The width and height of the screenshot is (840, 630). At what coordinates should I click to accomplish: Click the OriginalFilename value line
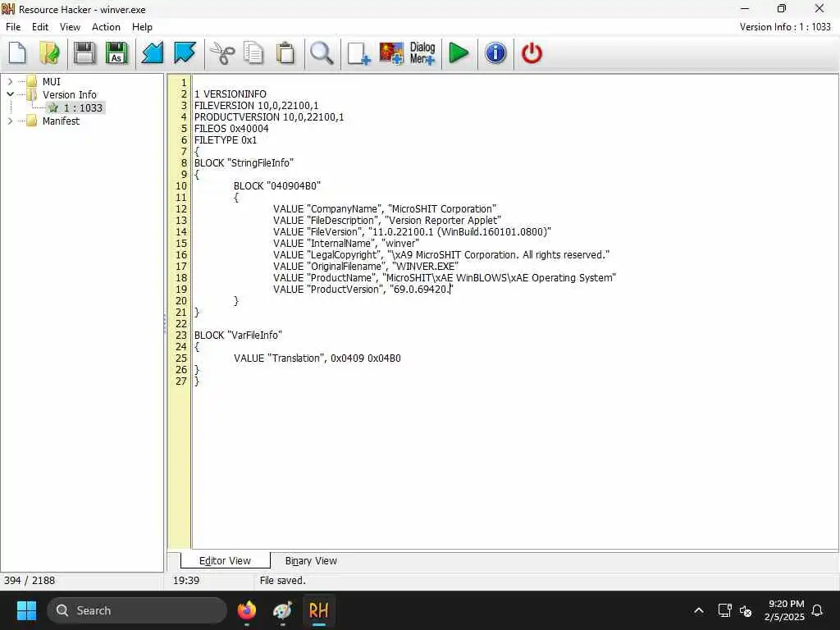click(x=366, y=267)
